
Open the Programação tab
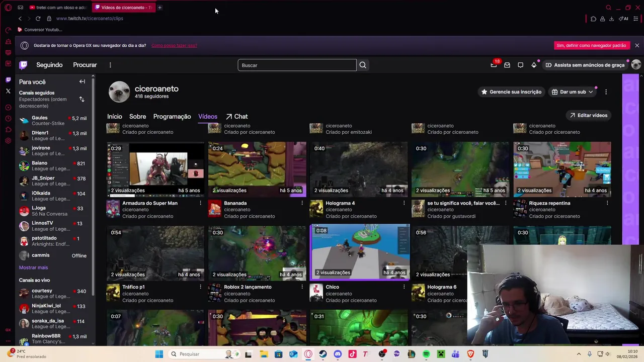pos(172,116)
